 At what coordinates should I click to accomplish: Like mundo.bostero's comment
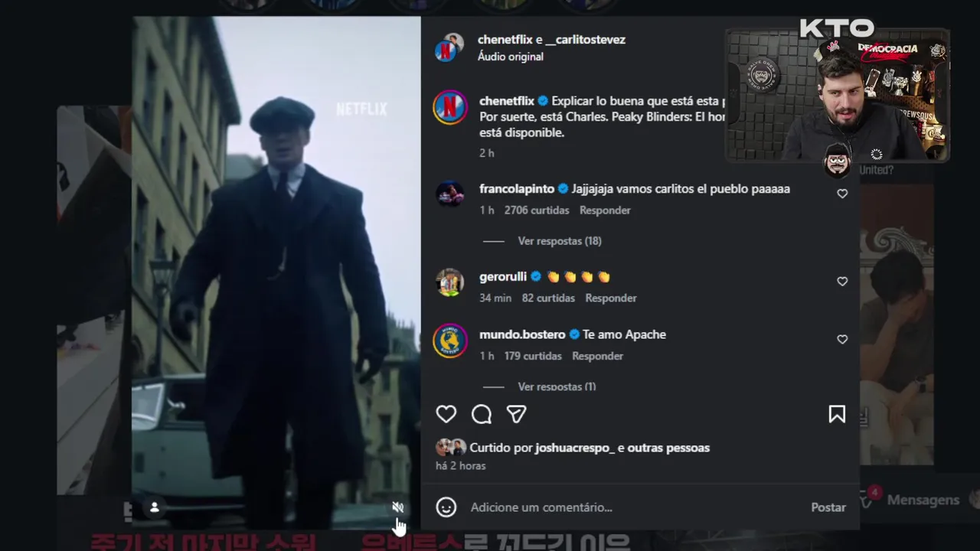pyautogui.click(x=842, y=339)
